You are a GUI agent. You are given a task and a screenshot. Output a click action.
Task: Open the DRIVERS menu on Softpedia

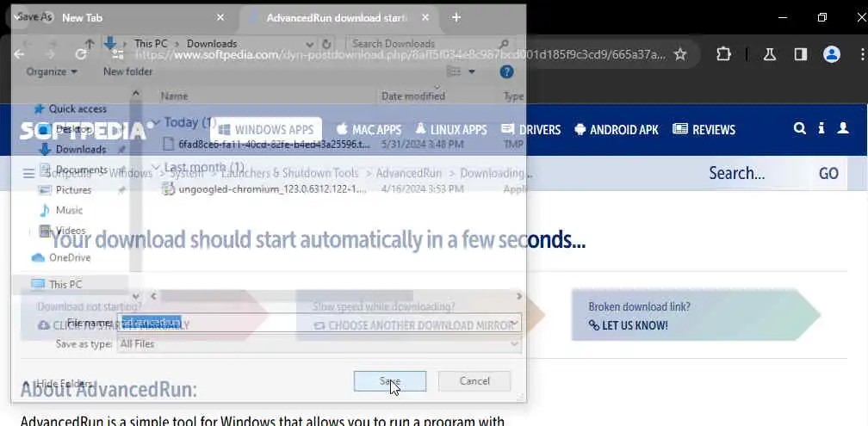point(530,130)
